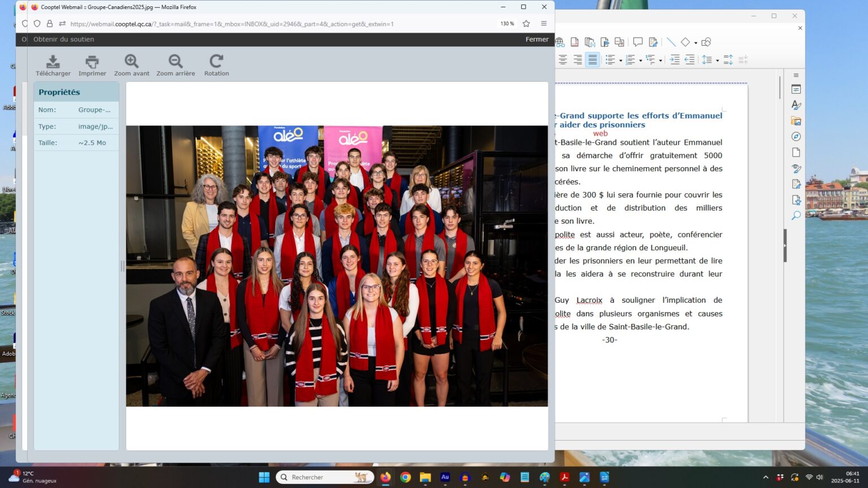
Task: Toggle justified text alignment
Action: [592, 60]
